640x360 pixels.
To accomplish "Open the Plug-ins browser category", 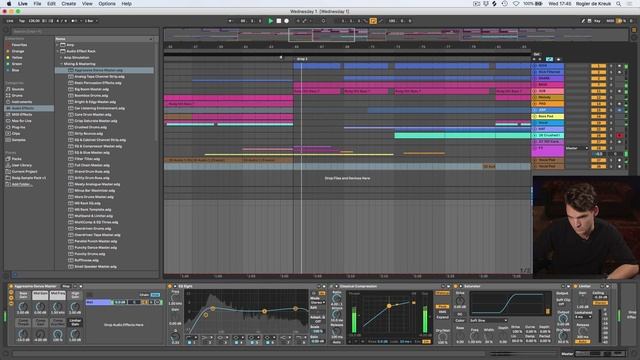I will [x=18, y=127].
